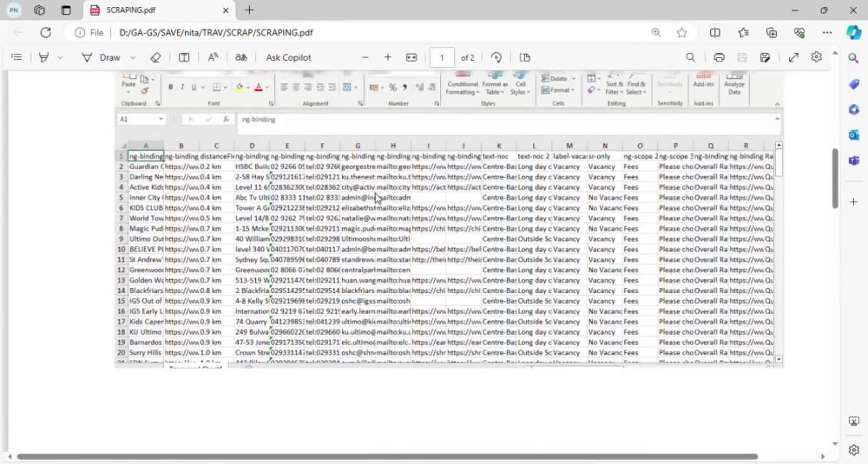Click Ask Copilot in PDF toolbar
The width and height of the screenshot is (868, 464).
pos(288,57)
